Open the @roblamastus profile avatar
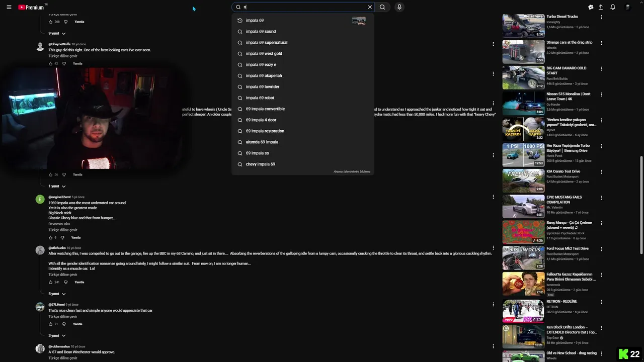Viewport: 644px width, 362px height. [40, 349]
